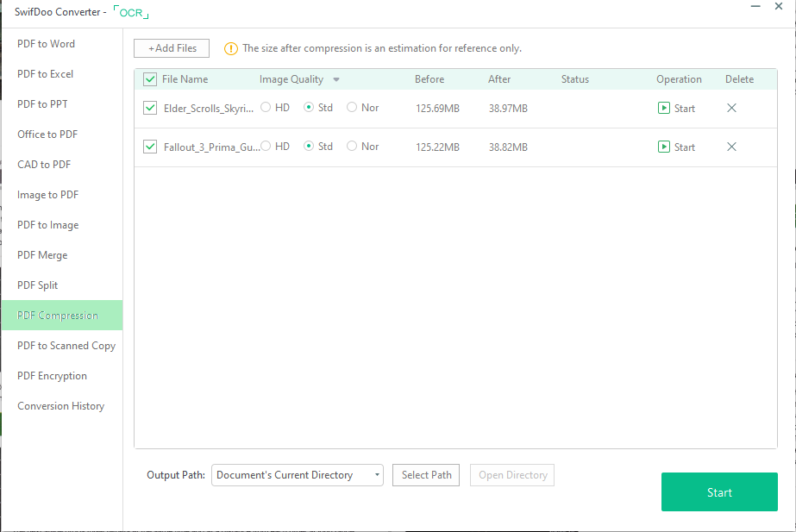
Task: Click the Open Directory button
Action: point(512,475)
